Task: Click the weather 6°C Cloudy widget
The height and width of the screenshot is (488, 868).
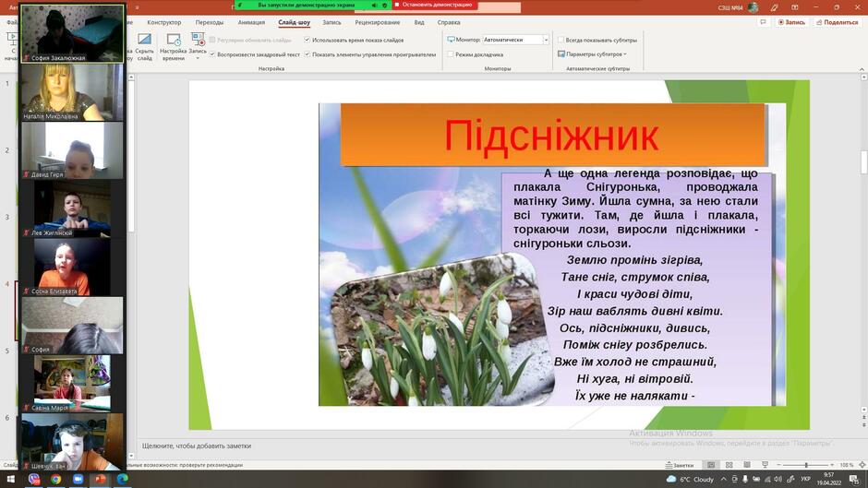Action: (691, 479)
